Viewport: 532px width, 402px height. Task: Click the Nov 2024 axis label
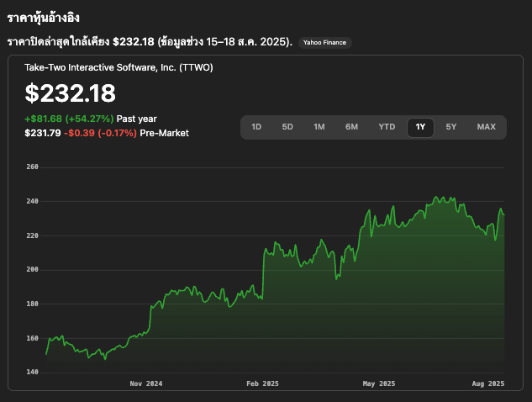(x=146, y=383)
